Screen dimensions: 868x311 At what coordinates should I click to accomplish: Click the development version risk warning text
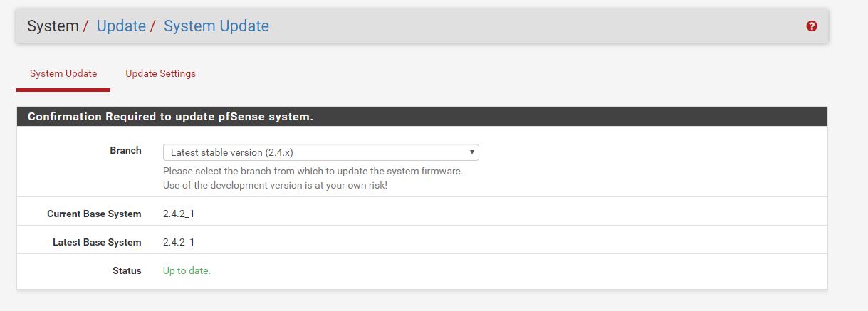point(275,185)
